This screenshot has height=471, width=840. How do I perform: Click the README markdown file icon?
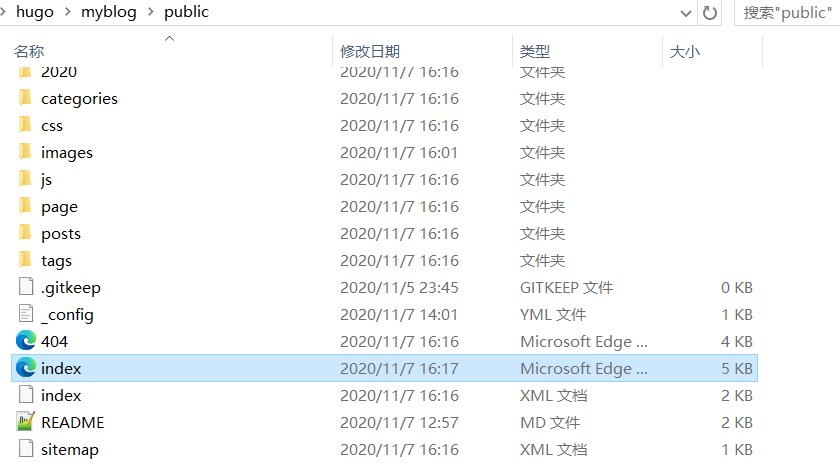point(26,422)
